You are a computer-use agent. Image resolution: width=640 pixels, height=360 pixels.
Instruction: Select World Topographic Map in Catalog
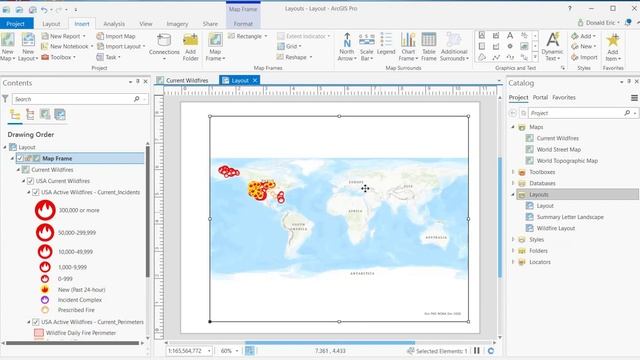tap(567, 161)
